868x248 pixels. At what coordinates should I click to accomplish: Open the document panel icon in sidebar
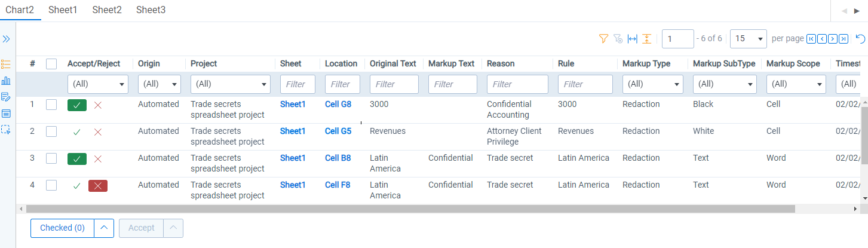tap(6, 113)
